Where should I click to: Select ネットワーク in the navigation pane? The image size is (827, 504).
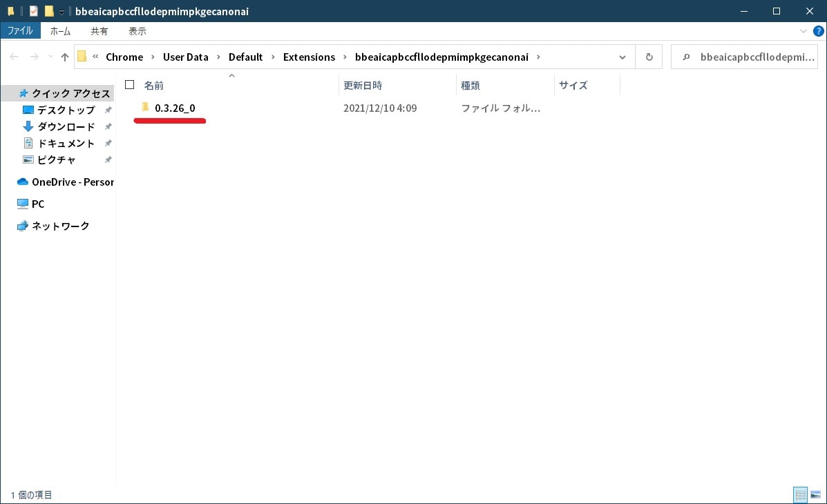point(53,226)
